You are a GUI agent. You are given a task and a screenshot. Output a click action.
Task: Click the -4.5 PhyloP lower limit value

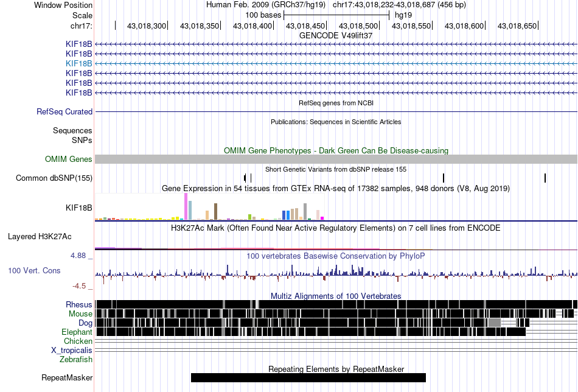pyautogui.click(x=79, y=286)
